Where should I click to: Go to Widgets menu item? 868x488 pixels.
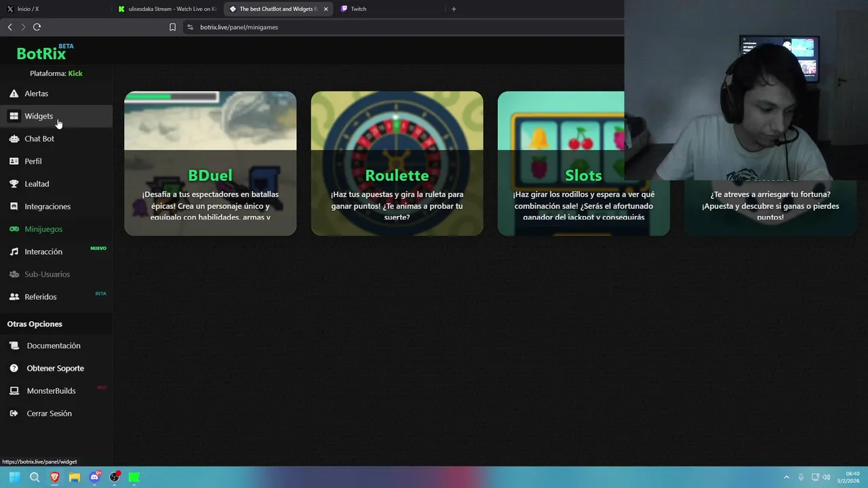point(39,116)
